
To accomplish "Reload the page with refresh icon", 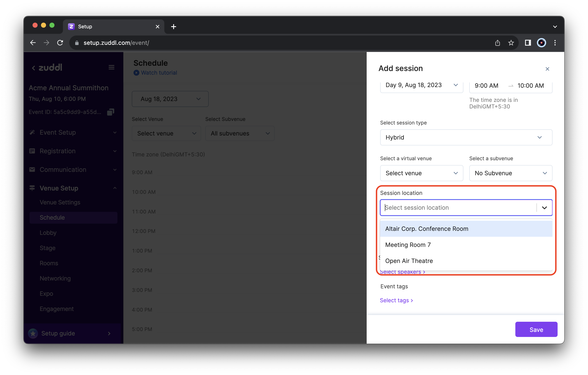I will pyautogui.click(x=60, y=43).
